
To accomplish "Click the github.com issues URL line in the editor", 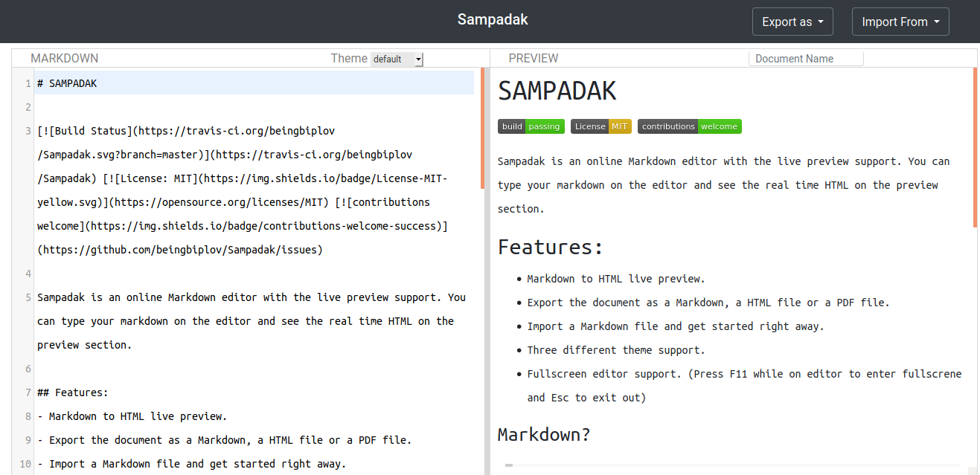I will pyautogui.click(x=180, y=250).
